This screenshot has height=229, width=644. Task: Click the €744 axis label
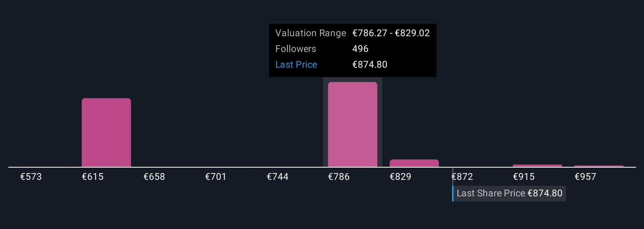pyautogui.click(x=278, y=177)
